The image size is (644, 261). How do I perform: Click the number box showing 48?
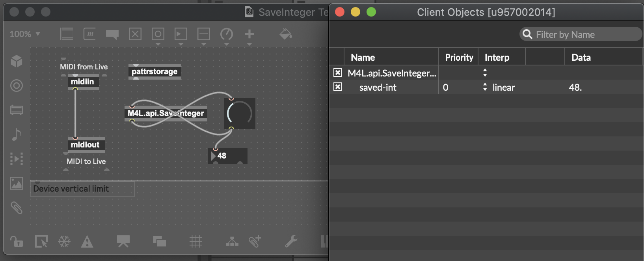pyautogui.click(x=228, y=156)
